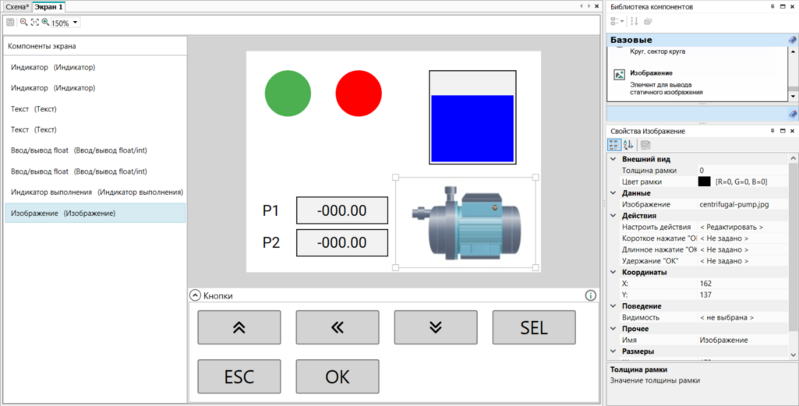Image resolution: width=799 pixels, height=406 pixels.
Task: Click the X coordinate value field
Action: [x=743, y=283]
